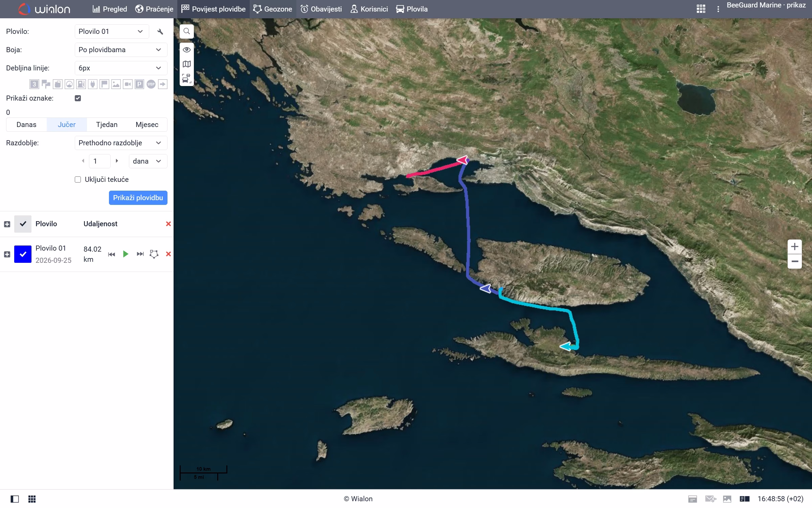Open the Praćenje tab
The width and height of the screenshot is (812, 508).
pos(154,9)
